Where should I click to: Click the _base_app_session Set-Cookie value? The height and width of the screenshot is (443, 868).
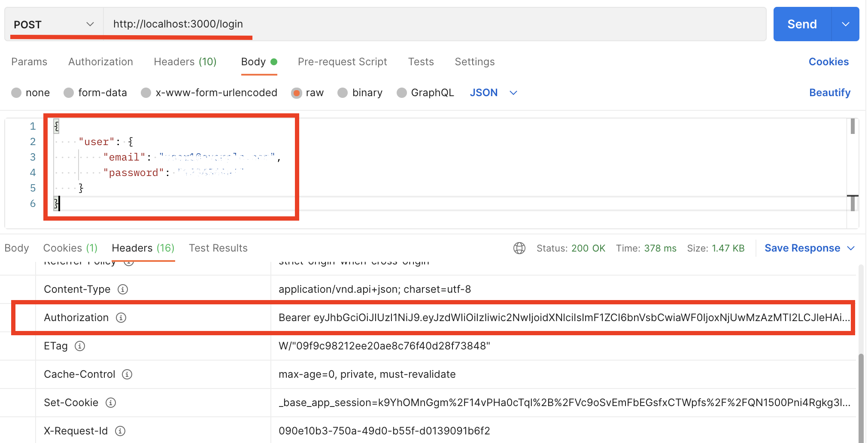(x=564, y=403)
